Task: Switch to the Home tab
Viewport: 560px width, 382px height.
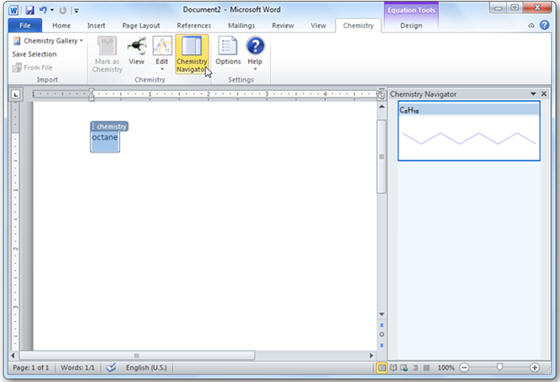Action: click(x=61, y=26)
